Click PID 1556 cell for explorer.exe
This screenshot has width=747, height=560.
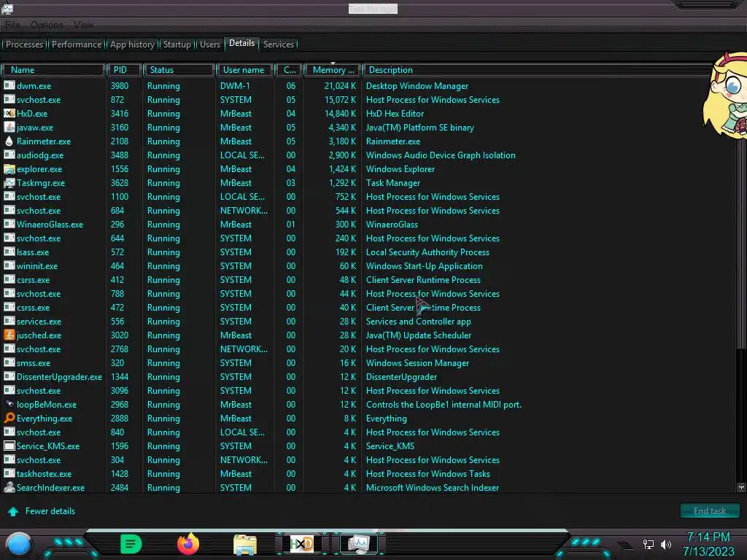pyautogui.click(x=120, y=168)
